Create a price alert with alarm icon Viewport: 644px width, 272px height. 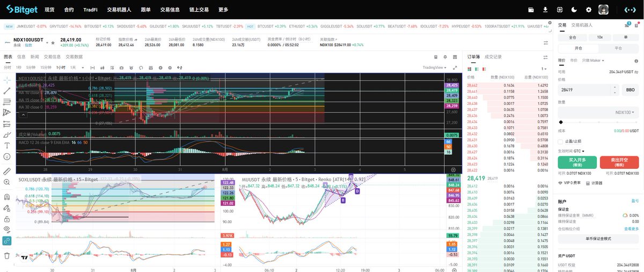[x=131, y=68]
